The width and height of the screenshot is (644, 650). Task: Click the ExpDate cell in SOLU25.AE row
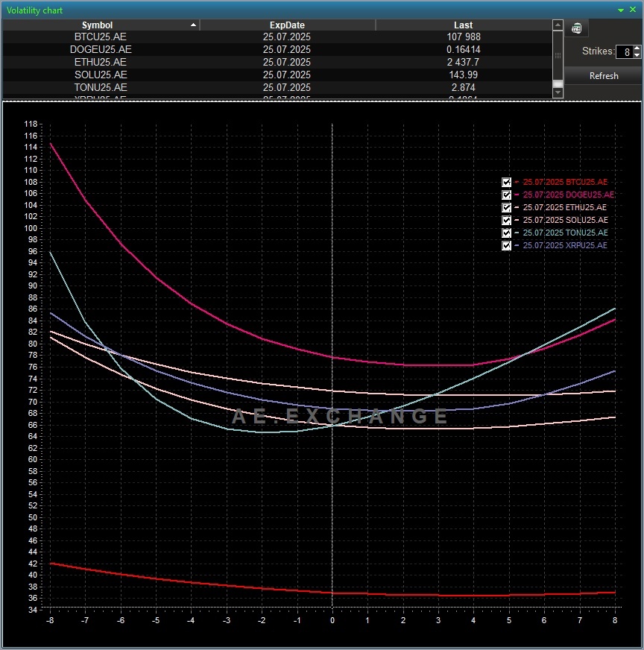point(287,75)
